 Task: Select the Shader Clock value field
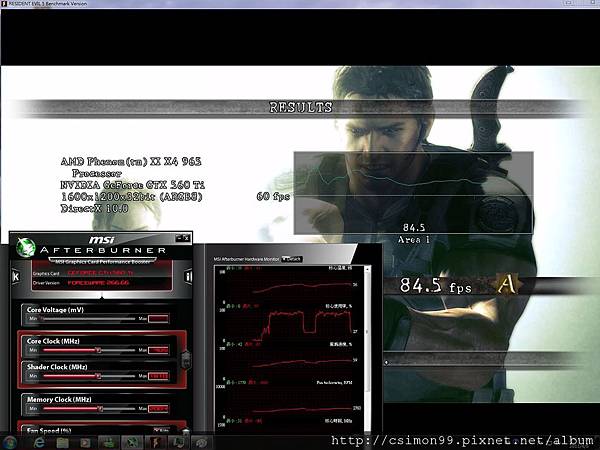pyautogui.click(x=158, y=377)
